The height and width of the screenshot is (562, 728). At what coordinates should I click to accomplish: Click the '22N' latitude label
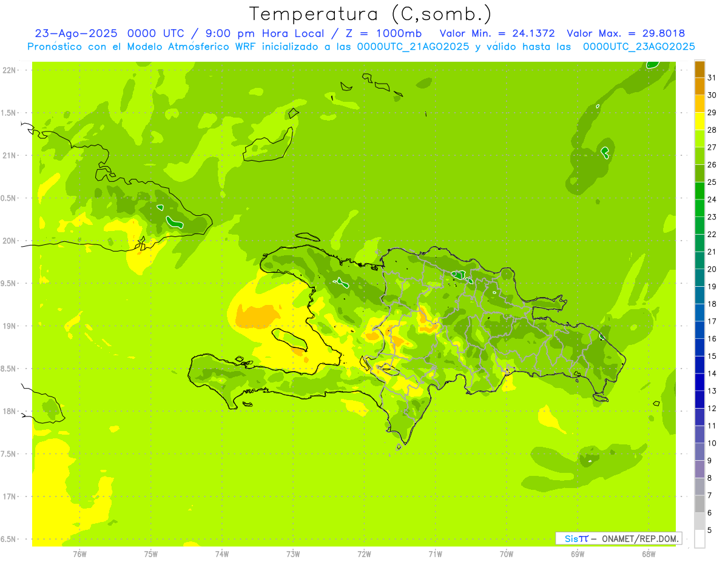pos(9,70)
